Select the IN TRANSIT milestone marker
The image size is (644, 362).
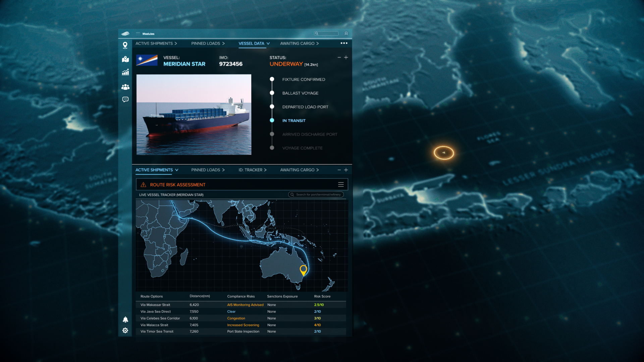click(x=272, y=120)
